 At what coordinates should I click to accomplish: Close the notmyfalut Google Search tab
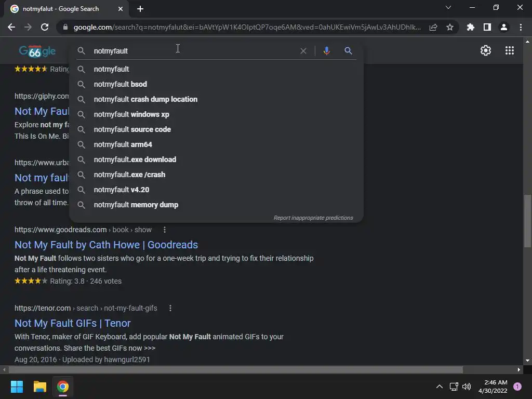pos(121,9)
